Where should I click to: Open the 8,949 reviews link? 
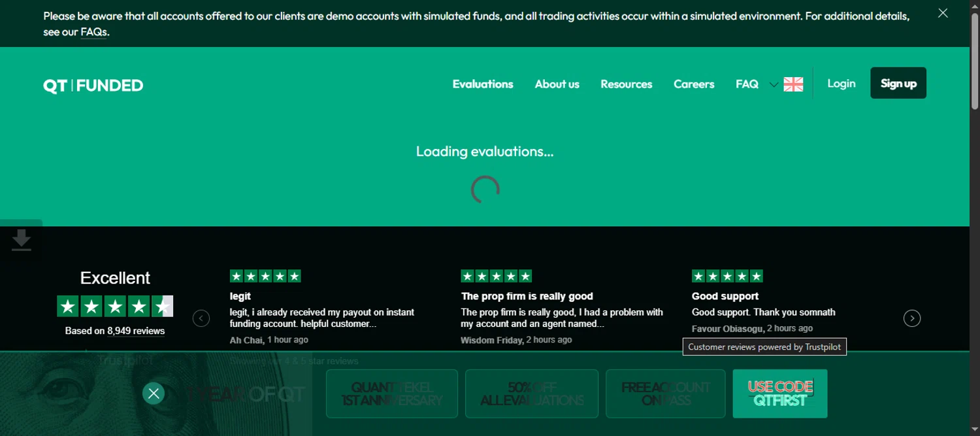pos(136,331)
